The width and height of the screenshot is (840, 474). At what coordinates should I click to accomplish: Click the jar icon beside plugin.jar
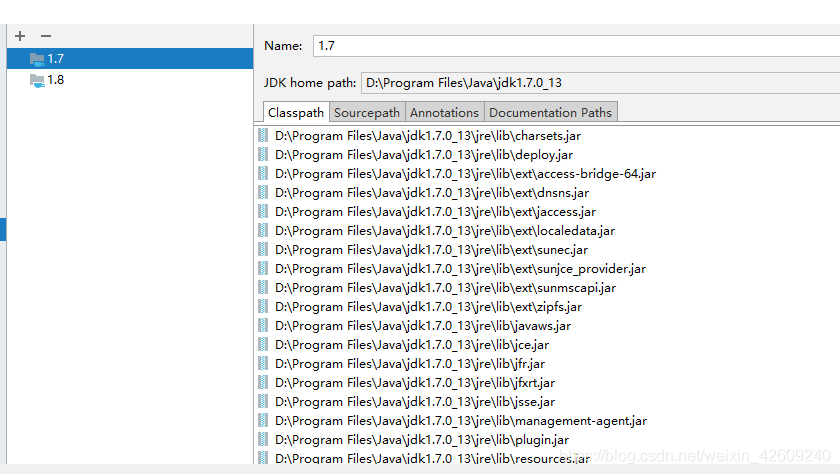(x=263, y=440)
